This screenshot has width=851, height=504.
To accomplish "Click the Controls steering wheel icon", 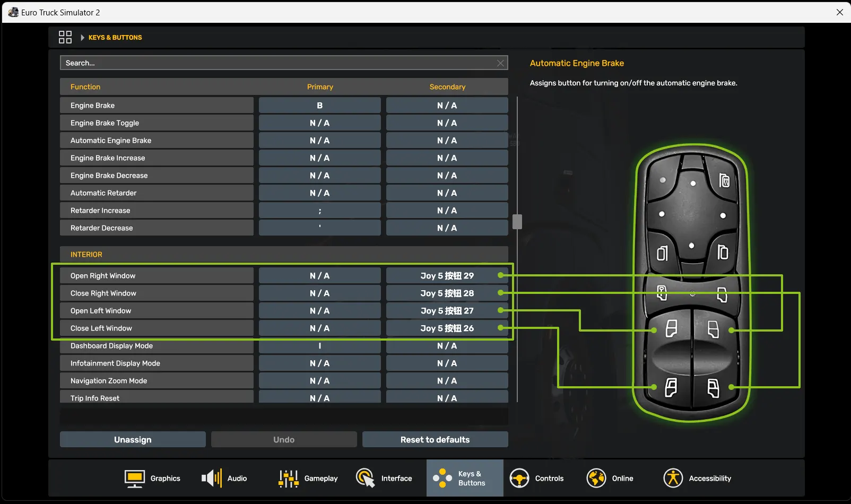I will pos(519,479).
